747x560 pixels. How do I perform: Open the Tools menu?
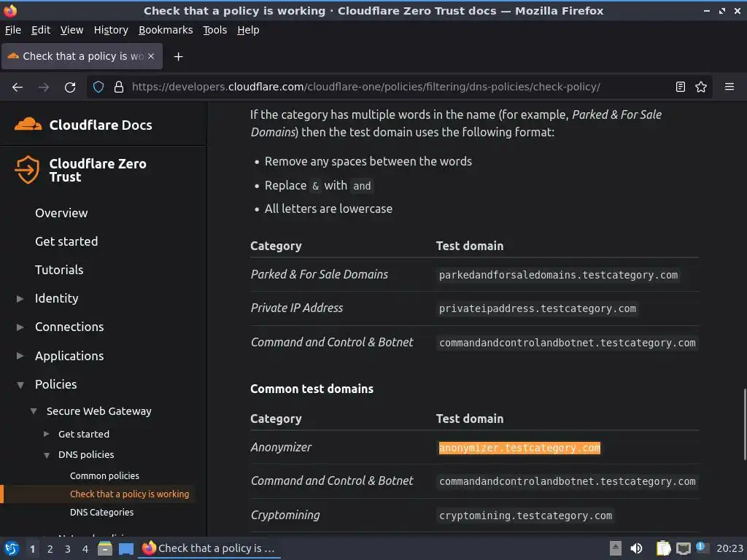coord(215,30)
